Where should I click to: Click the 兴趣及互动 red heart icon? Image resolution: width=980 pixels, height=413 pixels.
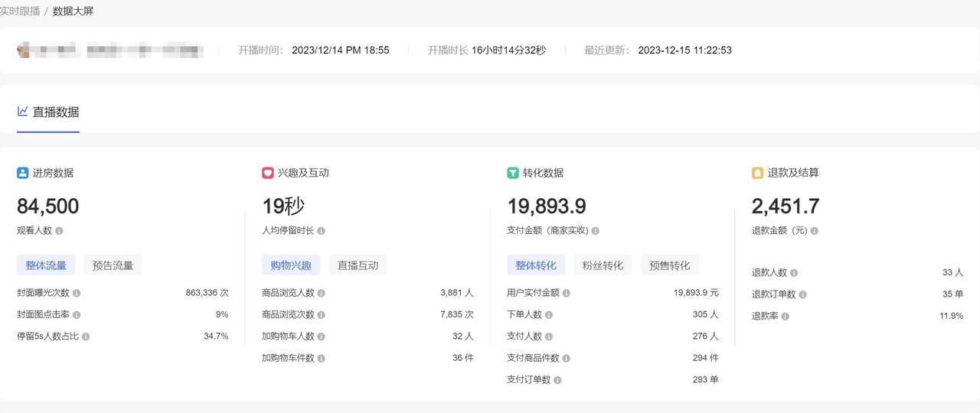click(267, 173)
